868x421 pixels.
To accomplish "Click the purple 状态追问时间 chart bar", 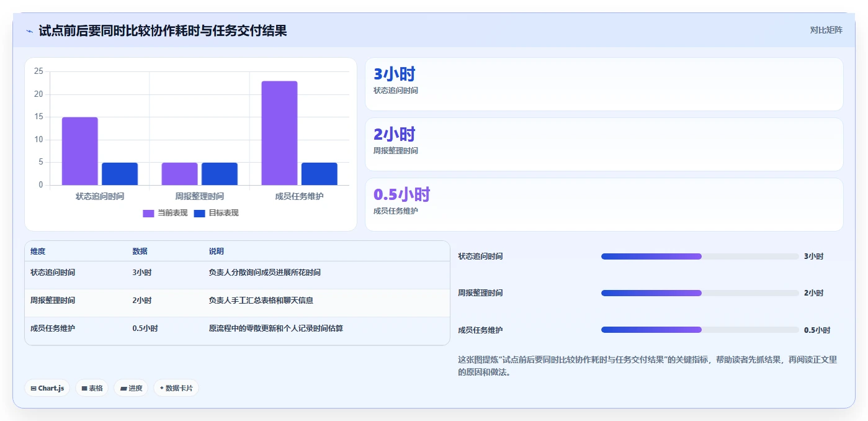I will 79,151.
